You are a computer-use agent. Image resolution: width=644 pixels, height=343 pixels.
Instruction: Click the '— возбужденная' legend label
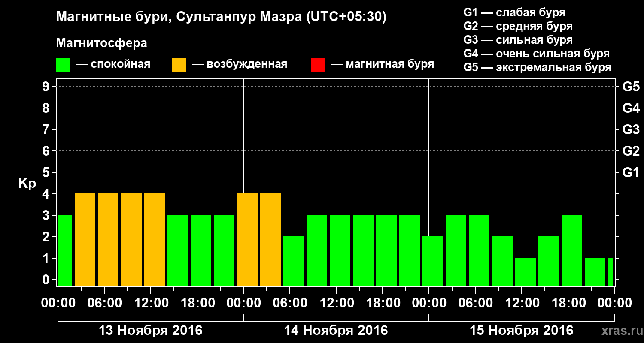[240, 65]
